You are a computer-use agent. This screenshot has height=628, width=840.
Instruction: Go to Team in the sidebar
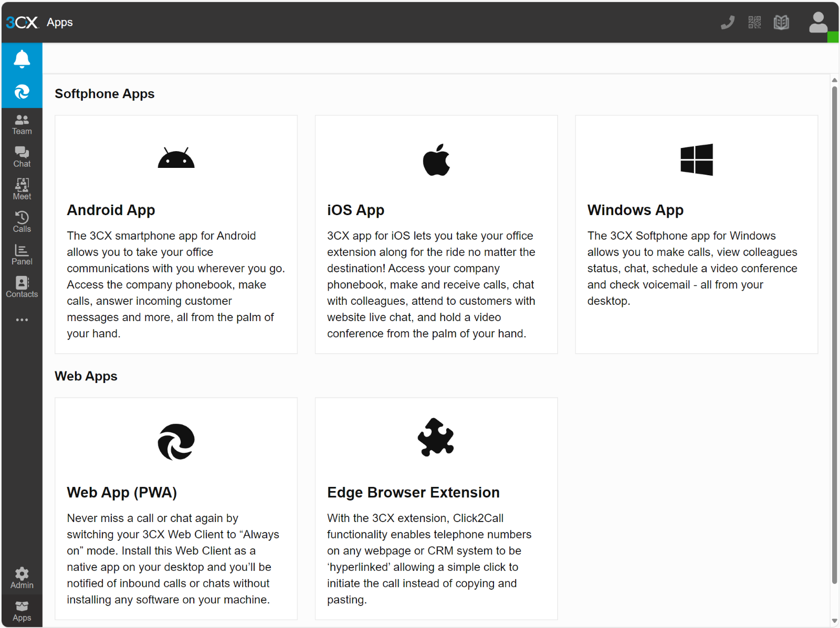[x=22, y=125]
